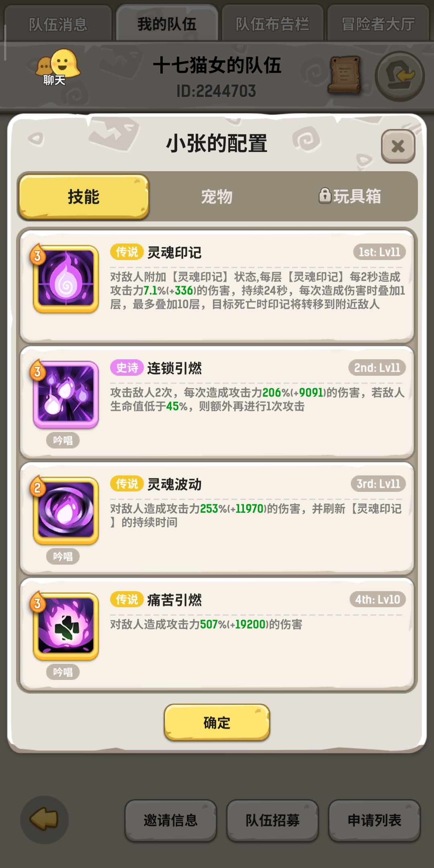Switch to the 技能 tab
This screenshot has width=434, height=868.
click(84, 197)
